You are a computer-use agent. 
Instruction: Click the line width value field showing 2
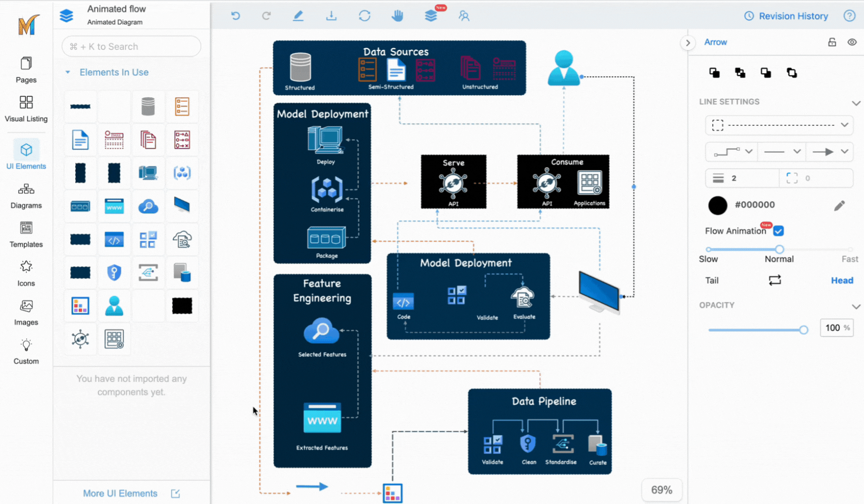pos(742,178)
